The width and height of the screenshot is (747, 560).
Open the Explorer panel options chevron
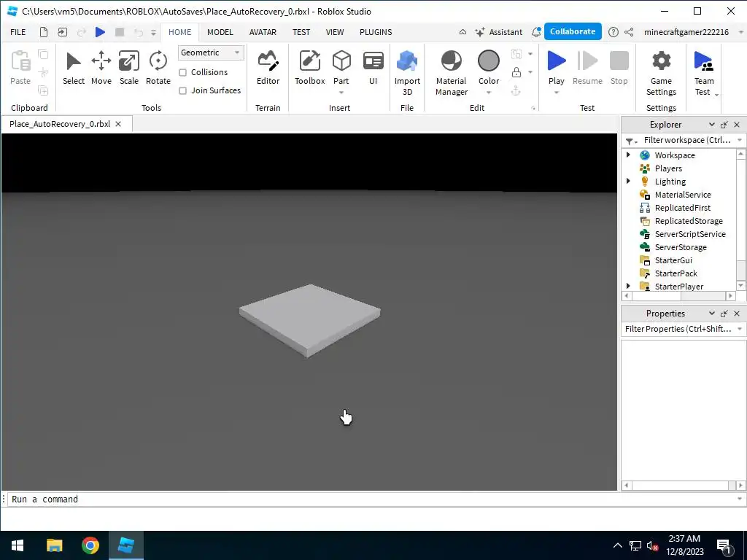coord(711,124)
